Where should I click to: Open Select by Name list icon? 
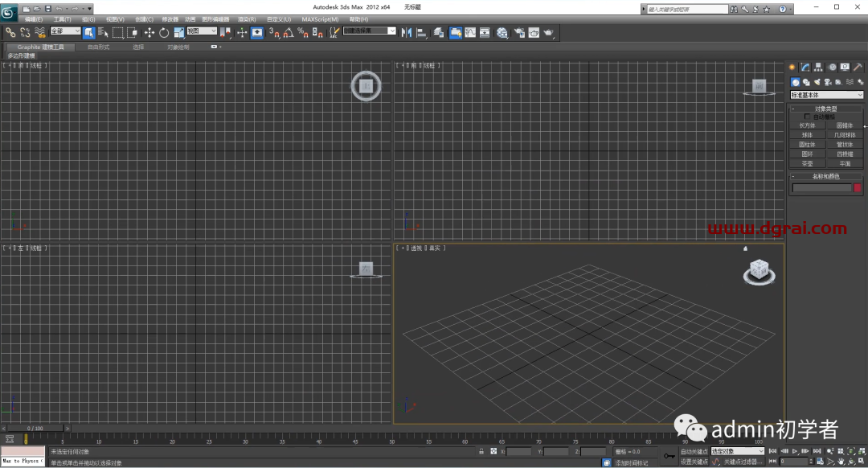pos(103,33)
